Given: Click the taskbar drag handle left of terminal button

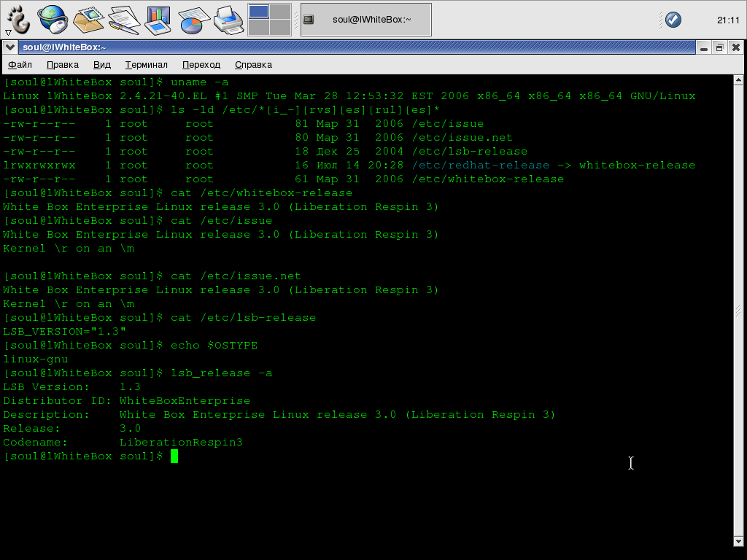Looking at the screenshot, I should pyautogui.click(x=296, y=20).
